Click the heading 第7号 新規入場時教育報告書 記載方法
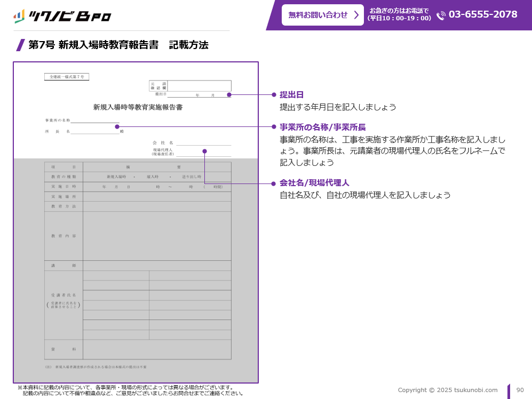Screen dimensions: 532x399 point(118,45)
